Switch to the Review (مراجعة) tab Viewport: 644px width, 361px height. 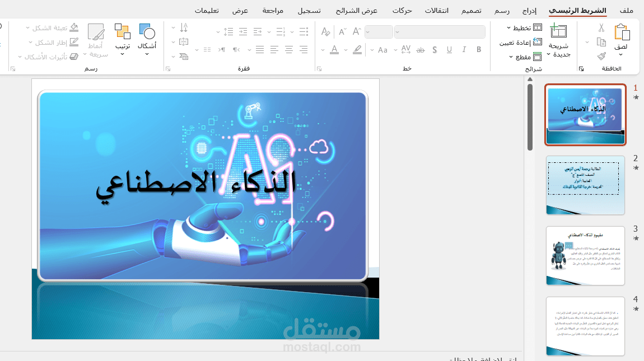273,10
